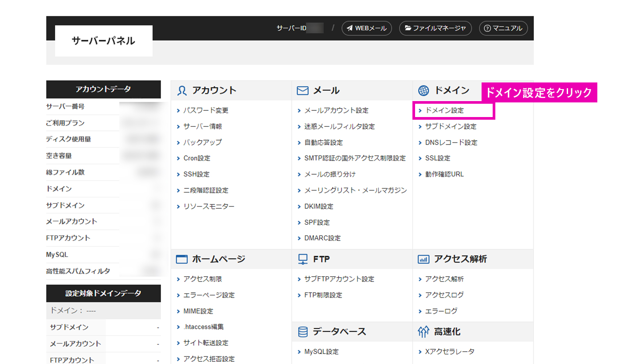Open SMTP認証の国外アクセス制限設定 link
The width and height of the screenshot is (643, 364).
click(355, 158)
